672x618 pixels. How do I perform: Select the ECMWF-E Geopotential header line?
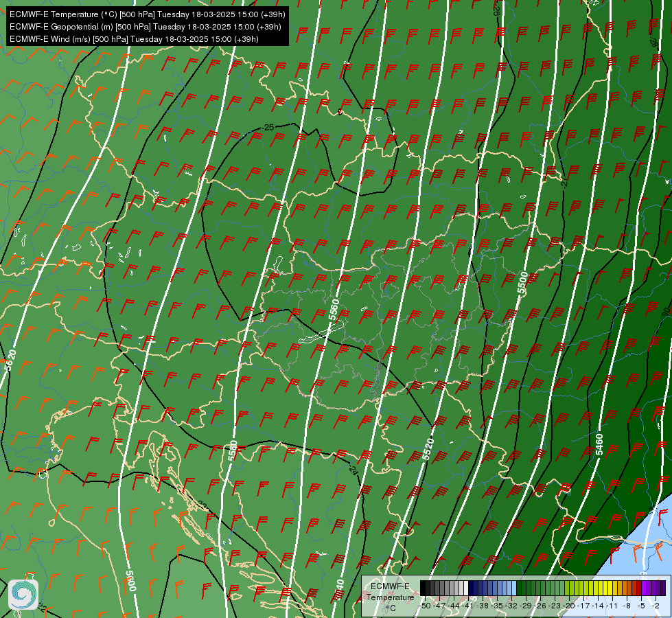click(x=146, y=27)
